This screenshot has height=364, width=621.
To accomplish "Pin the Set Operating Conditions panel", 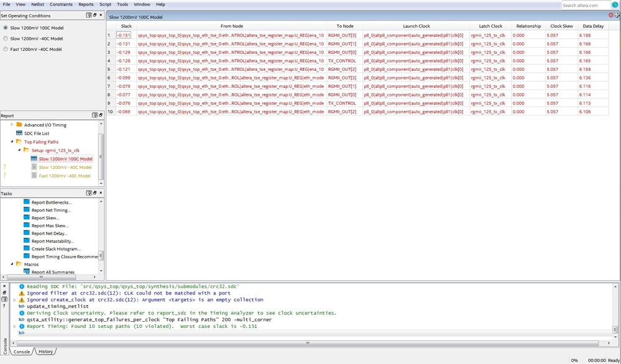I will coord(89,15).
